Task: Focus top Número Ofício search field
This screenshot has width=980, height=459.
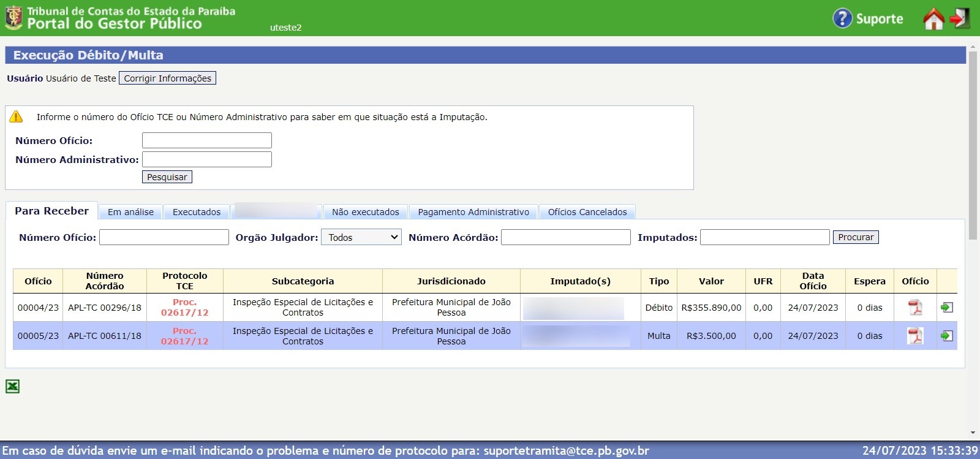Action: click(x=207, y=140)
